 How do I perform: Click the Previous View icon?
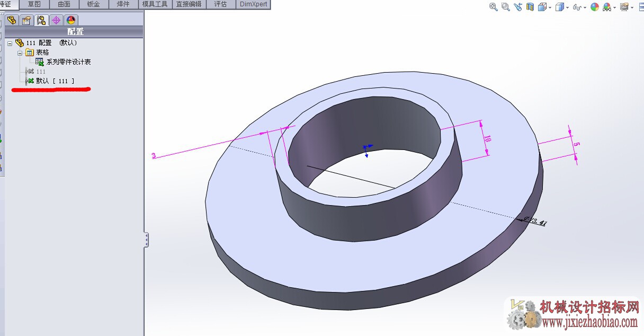518,7
